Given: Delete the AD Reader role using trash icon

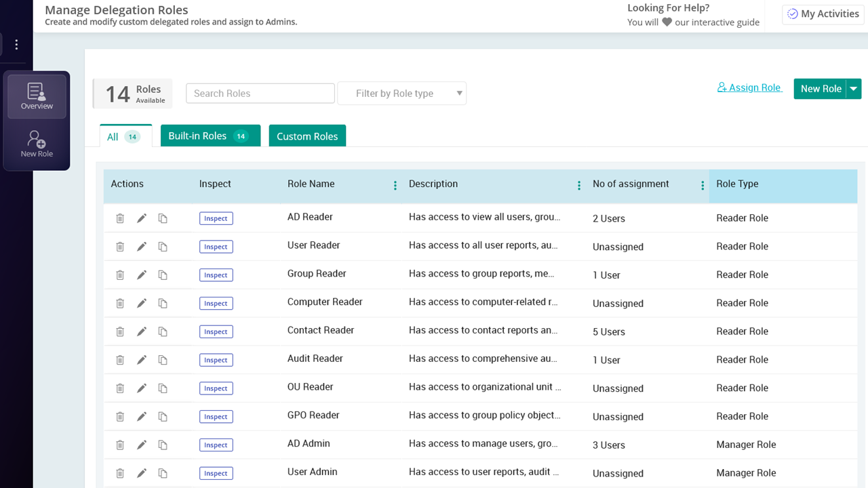Looking at the screenshot, I should [120, 218].
